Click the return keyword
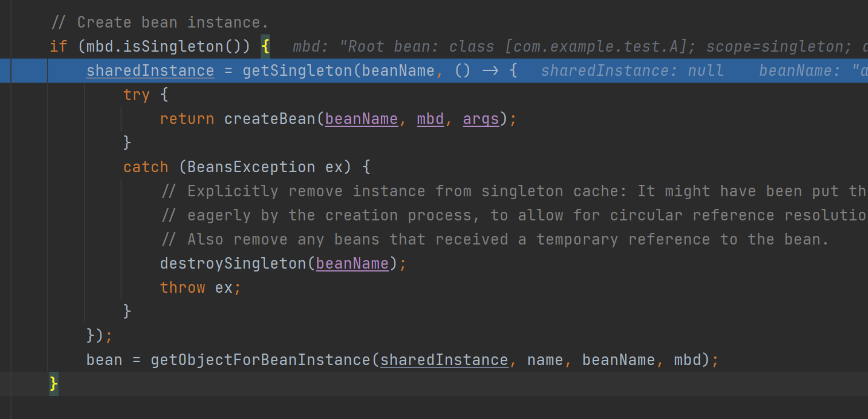Viewport: 868px width, 419px height. (187, 119)
